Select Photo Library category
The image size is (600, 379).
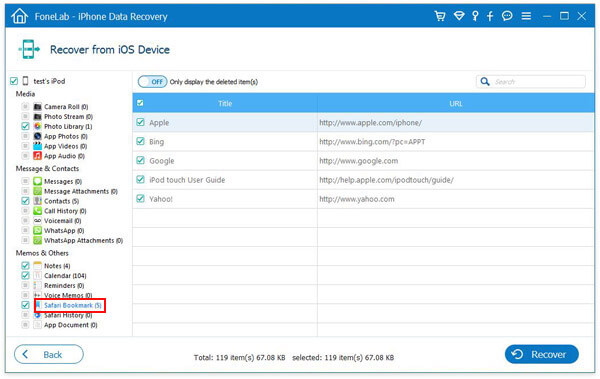click(68, 126)
